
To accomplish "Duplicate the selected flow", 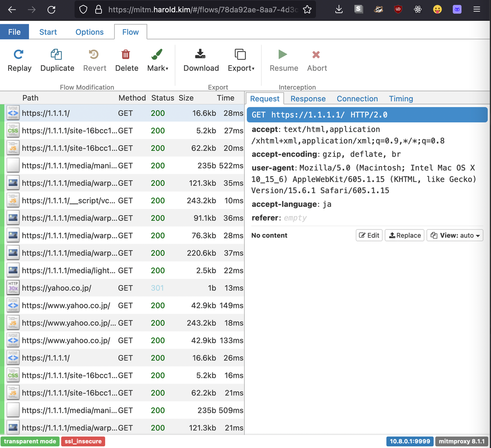I will [x=57, y=61].
